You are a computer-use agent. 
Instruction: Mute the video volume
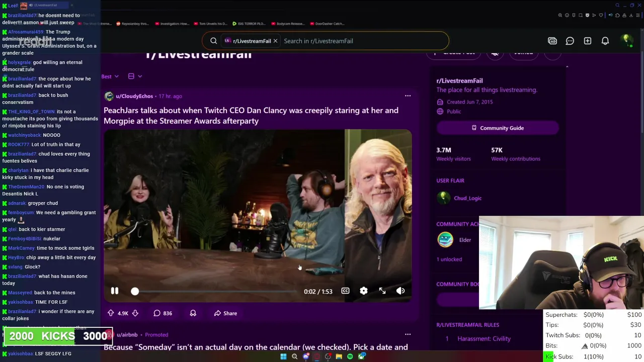point(400,291)
